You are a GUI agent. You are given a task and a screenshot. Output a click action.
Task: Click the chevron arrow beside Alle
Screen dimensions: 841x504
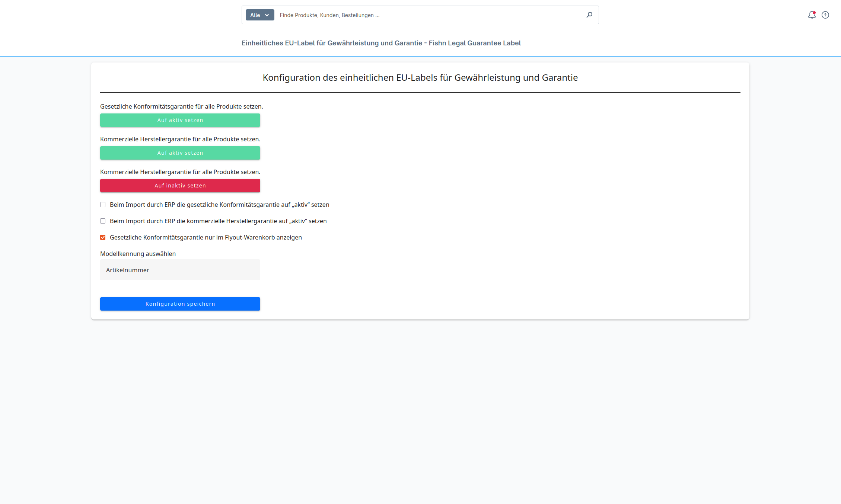tap(267, 15)
